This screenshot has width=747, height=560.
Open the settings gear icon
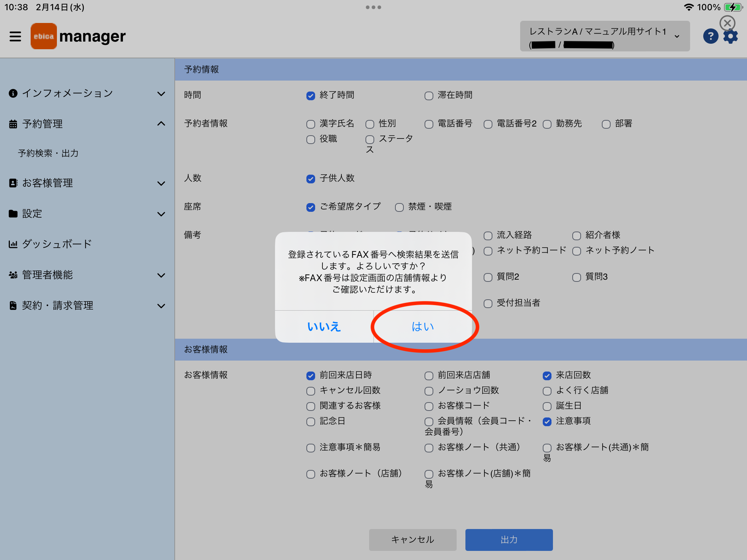[731, 36]
